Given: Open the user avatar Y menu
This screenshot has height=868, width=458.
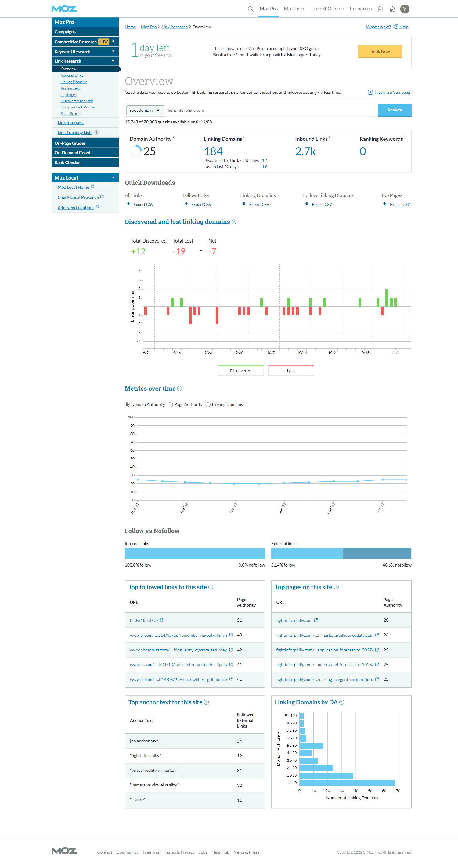Looking at the screenshot, I should point(405,9).
